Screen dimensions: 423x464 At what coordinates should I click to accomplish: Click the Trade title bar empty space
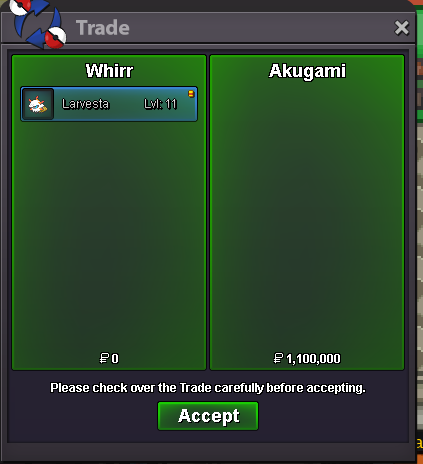click(260, 28)
